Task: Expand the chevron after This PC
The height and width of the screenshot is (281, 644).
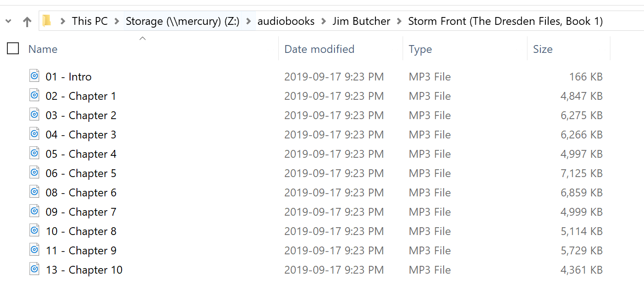Action: (117, 21)
